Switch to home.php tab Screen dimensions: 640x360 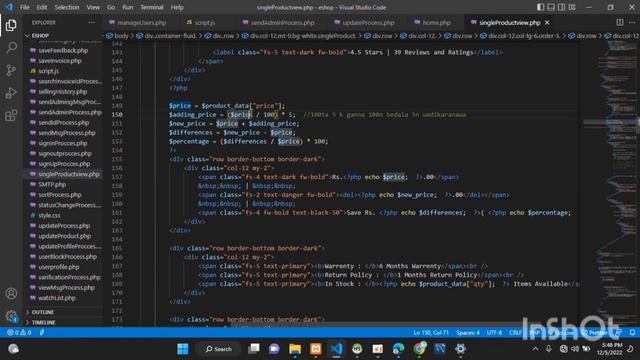pos(436,22)
